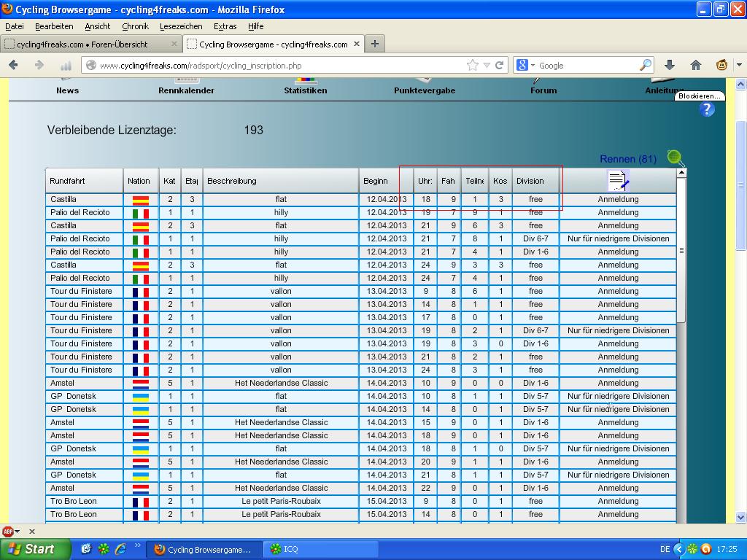The height and width of the screenshot is (560, 747).
Task: Click the document sign-up icon in header
Action: [619, 181]
